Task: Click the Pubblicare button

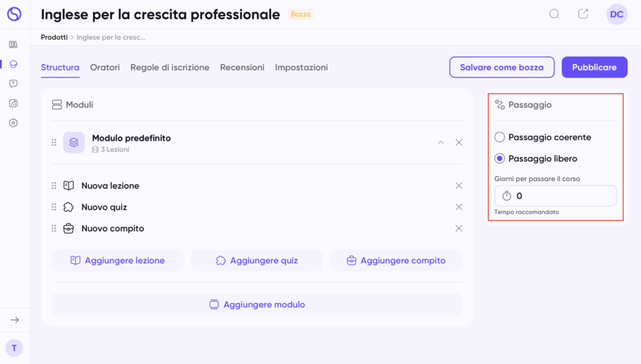Action: pos(594,68)
